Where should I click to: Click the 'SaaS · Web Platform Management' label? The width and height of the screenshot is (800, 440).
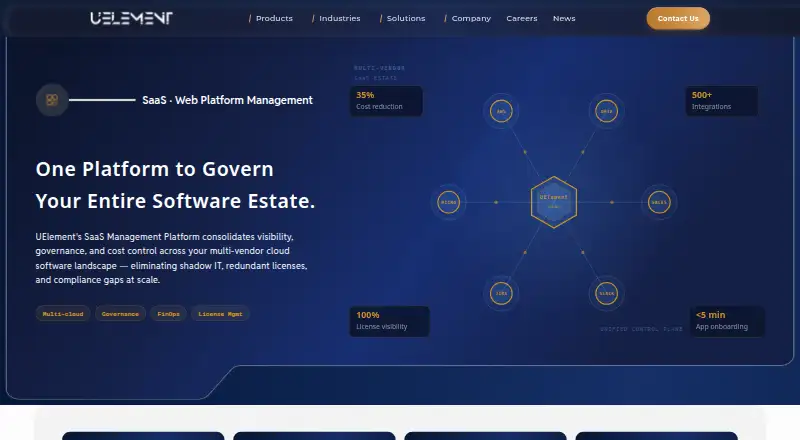click(227, 100)
